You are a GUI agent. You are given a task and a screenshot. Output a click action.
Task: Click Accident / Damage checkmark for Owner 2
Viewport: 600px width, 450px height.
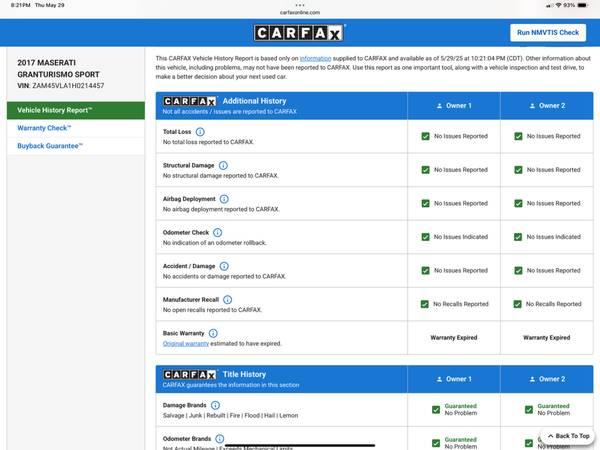point(518,271)
